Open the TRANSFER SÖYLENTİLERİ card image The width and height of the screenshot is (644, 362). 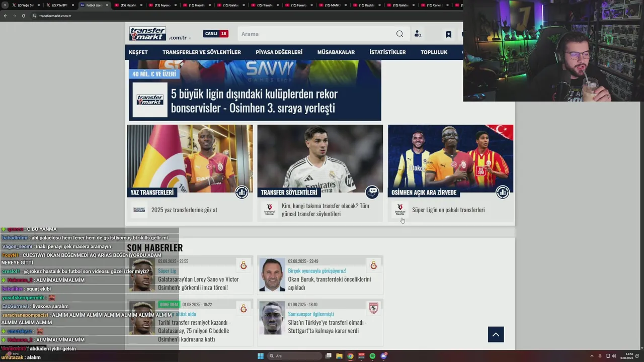point(320,158)
